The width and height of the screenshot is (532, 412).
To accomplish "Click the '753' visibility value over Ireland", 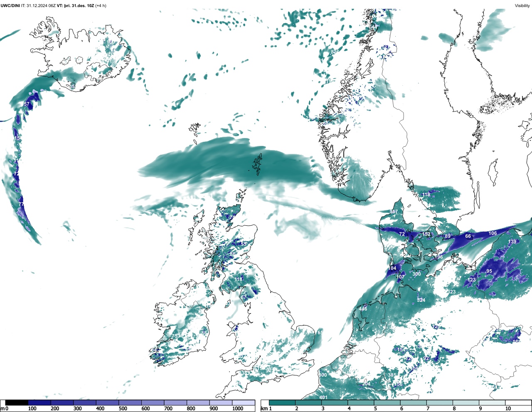I will coord(176,336).
